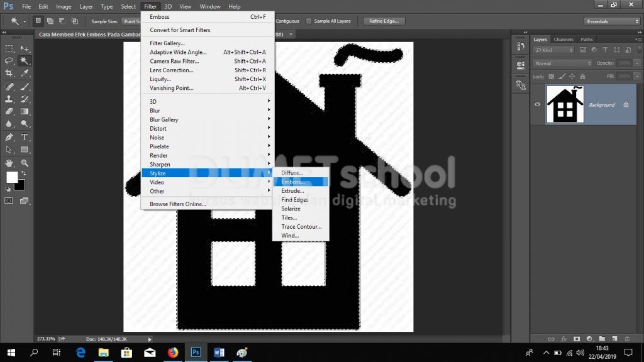Swap foreground and background colors
Viewport: 644px width, 362px height.
24,173
